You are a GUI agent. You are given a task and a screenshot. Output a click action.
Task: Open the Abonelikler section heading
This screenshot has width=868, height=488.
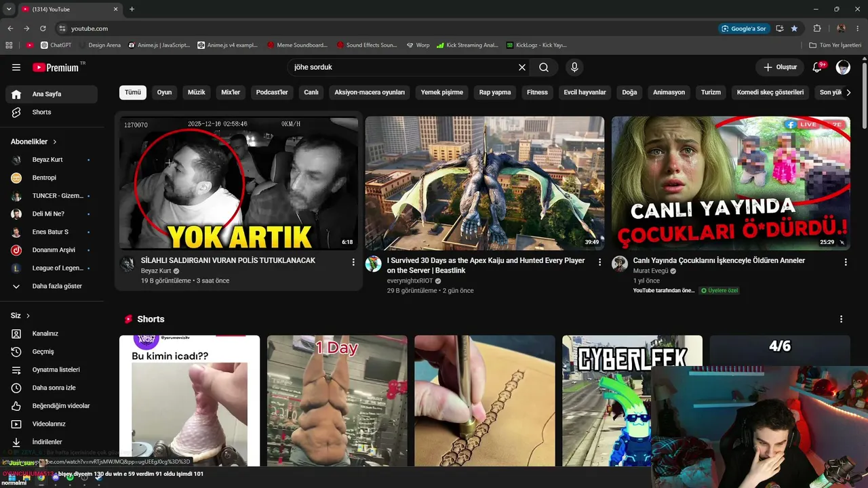click(34, 142)
